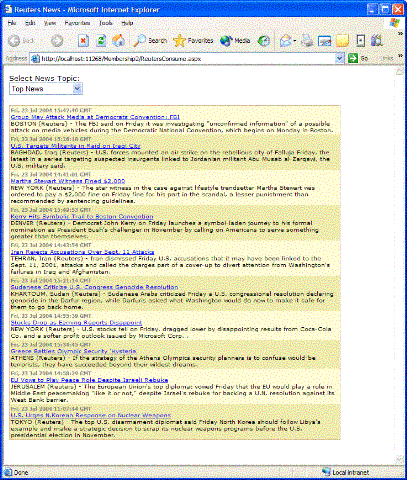Open 'Martha Stewart Witness Fined $2,000' link
This screenshot has height=480, width=407.
point(68,181)
